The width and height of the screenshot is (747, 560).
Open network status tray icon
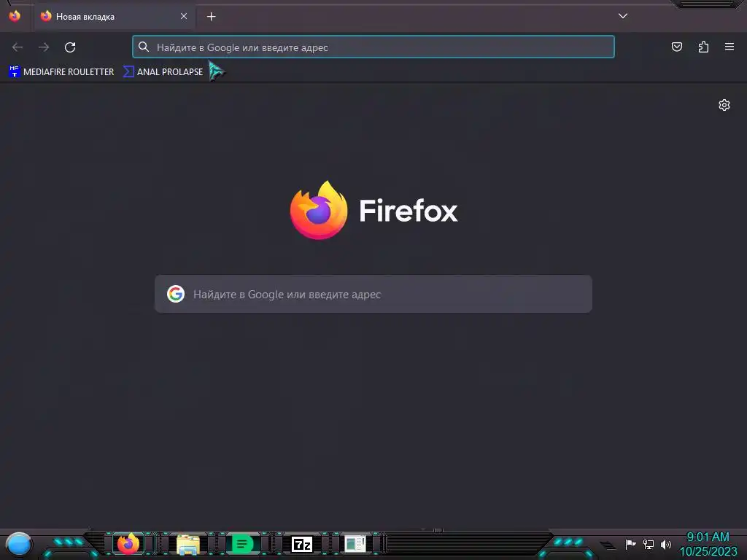point(649,544)
